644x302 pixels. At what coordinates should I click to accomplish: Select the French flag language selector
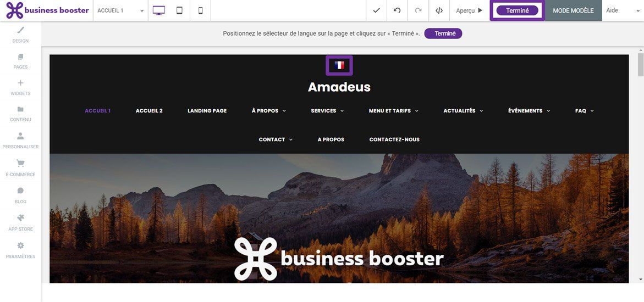(x=339, y=65)
